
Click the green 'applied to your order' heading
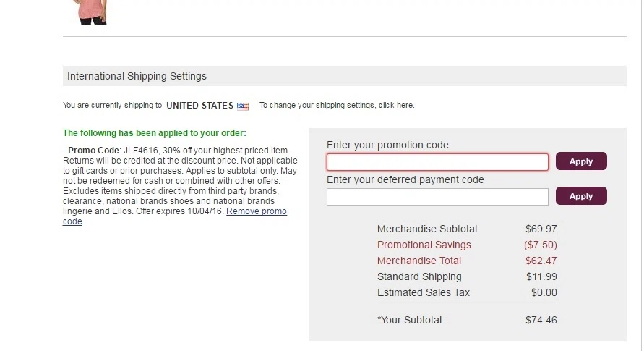(155, 133)
